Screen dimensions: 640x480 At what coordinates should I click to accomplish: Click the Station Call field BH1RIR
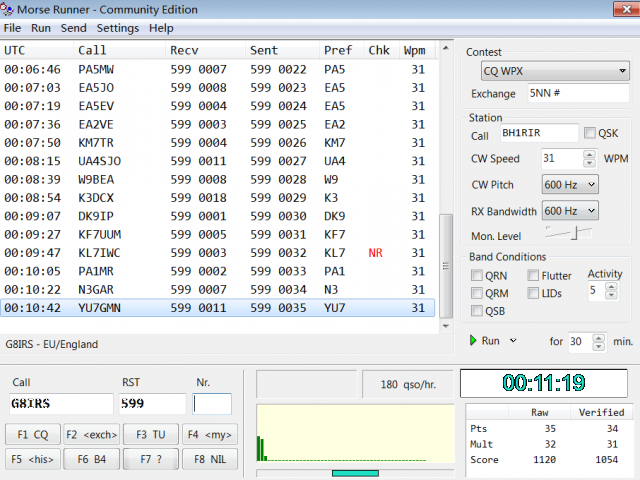pos(539,133)
